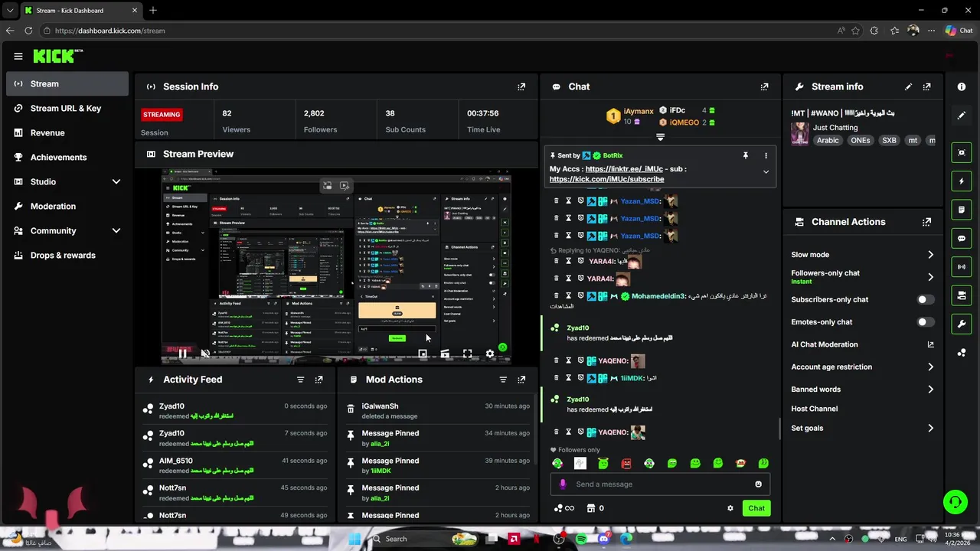Image resolution: width=980 pixels, height=551 pixels.
Task: Open the info icon in right rail
Action: point(962,87)
